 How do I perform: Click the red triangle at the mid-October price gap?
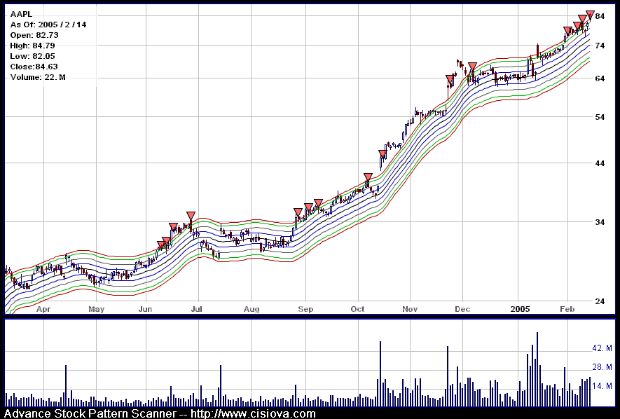tap(382, 154)
